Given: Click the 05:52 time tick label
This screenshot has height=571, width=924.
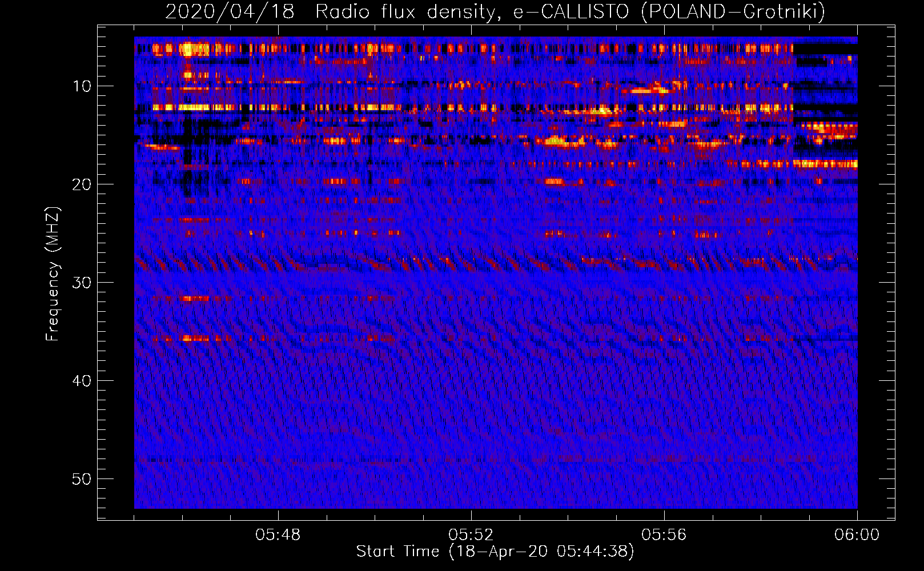Looking at the screenshot, I should [471, 535].
